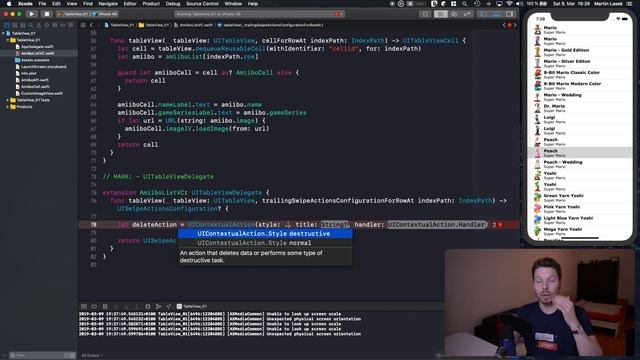640x360 pixels.
Task: Choose the normal autocomplete suggestion
Action: click(x=265, y=243)
